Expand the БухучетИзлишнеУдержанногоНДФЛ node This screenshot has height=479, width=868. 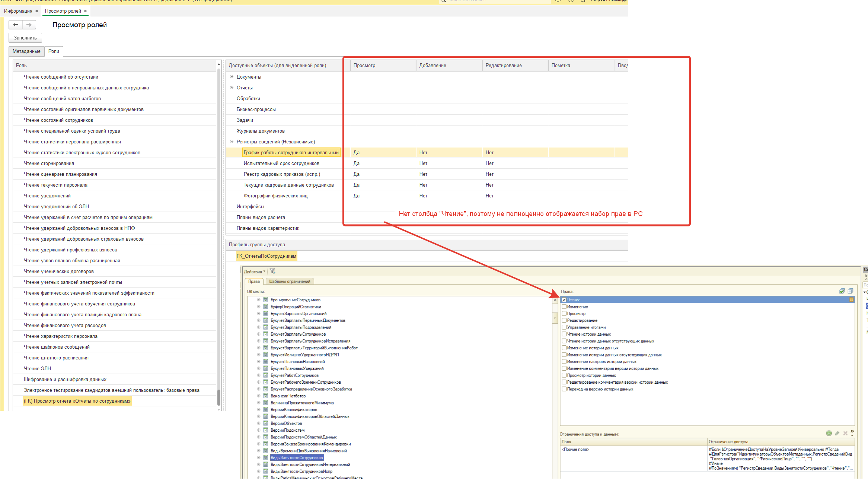pyautogui.click(x=259, y=355)
